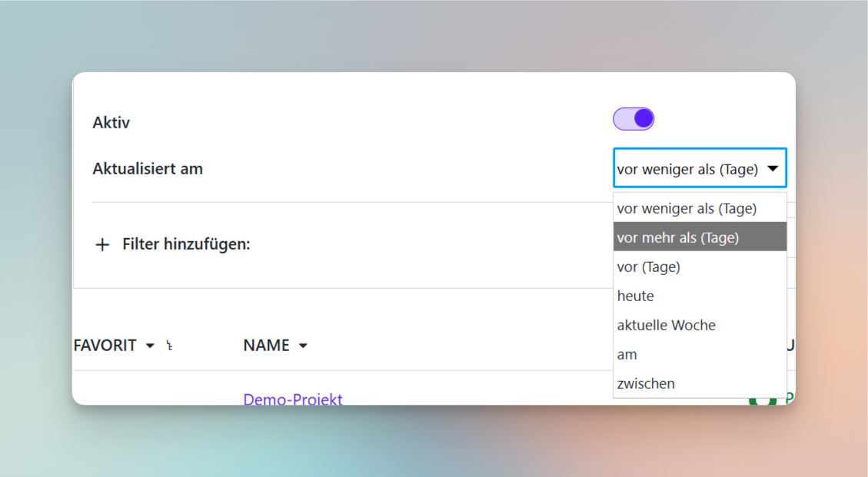Choose "vor (Tage)" filter option
Screen dimensions: 868x477
tap(648, 267)
